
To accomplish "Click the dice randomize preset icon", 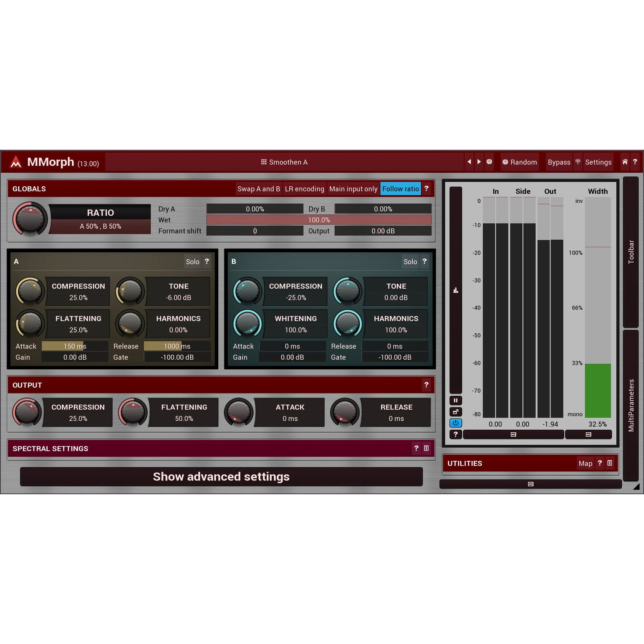I will pyautogui.click(x=489, y=162).
